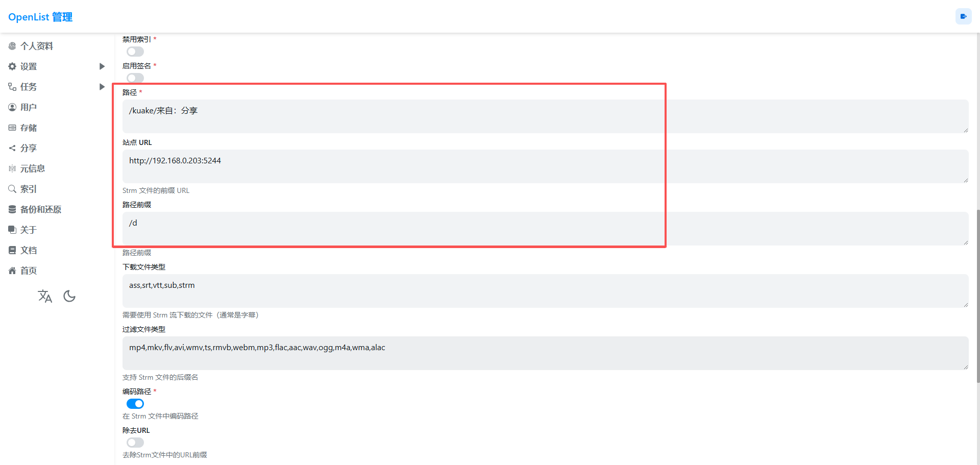Click the settings gear icon

12,66
